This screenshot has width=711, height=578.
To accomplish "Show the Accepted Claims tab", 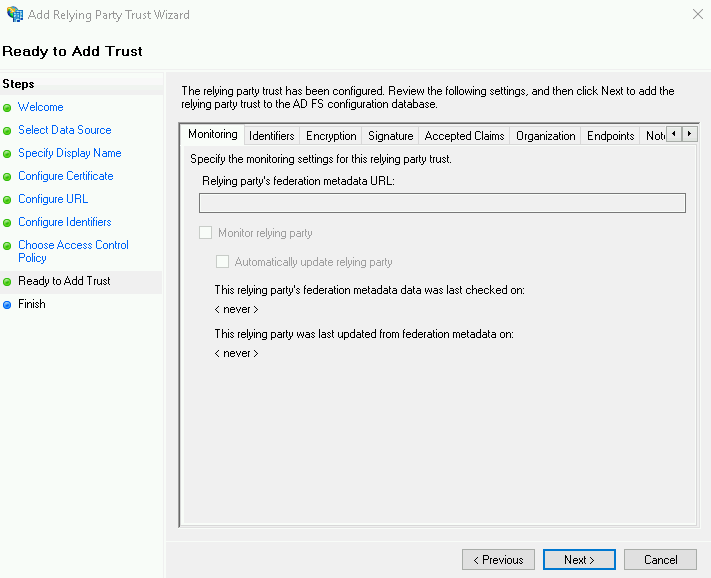I will tap(464, 136).
